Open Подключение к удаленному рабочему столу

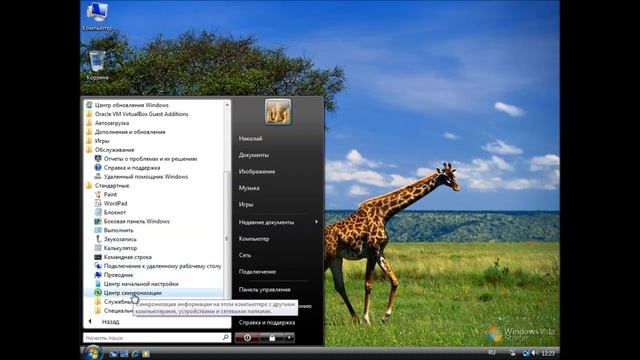(158, 266)
